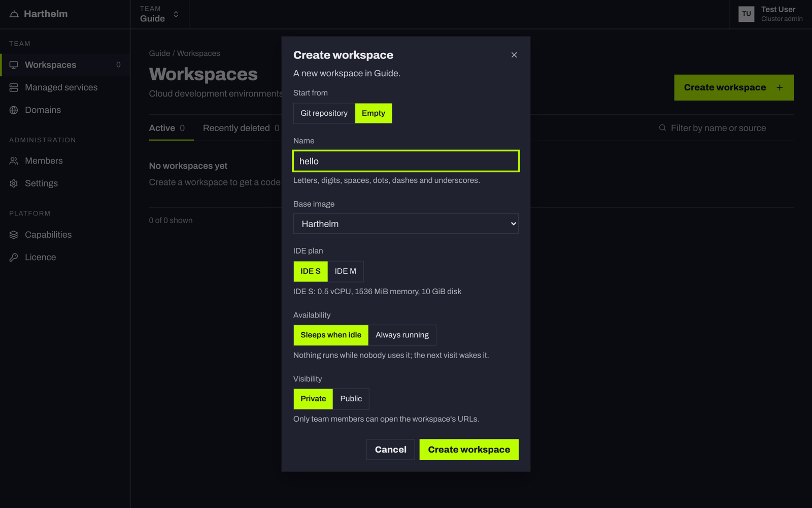Image resolution: width=812 pixels, height=508 pixels.
Task: Click the Workspaces breadcrumb text
Action: (x=198, y=53)
